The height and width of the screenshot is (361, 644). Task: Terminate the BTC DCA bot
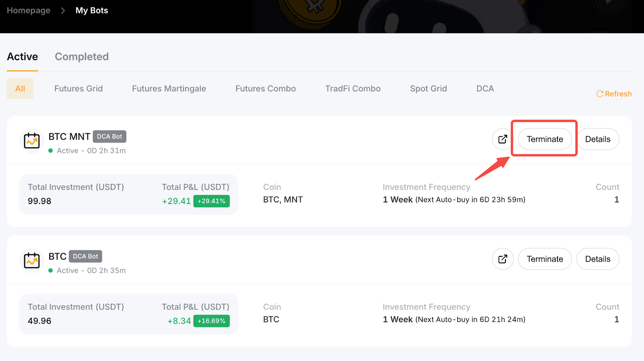545,259
